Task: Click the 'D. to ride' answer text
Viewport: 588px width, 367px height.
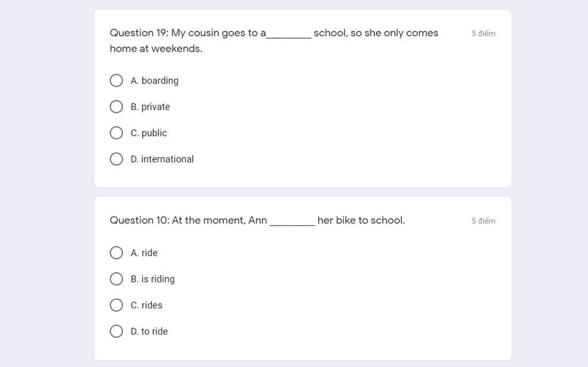Action: pos(149,331)
